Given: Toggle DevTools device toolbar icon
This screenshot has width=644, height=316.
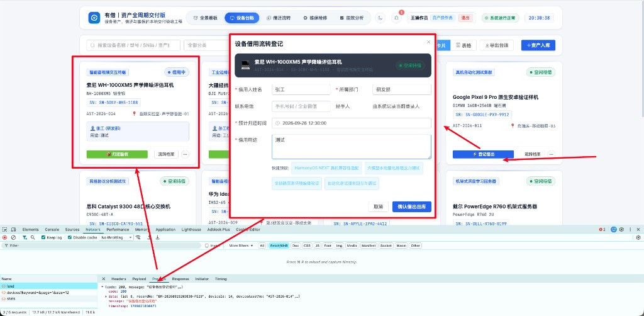Looking at the screenshot, I should pyautogui.click(x=14, y=229).
